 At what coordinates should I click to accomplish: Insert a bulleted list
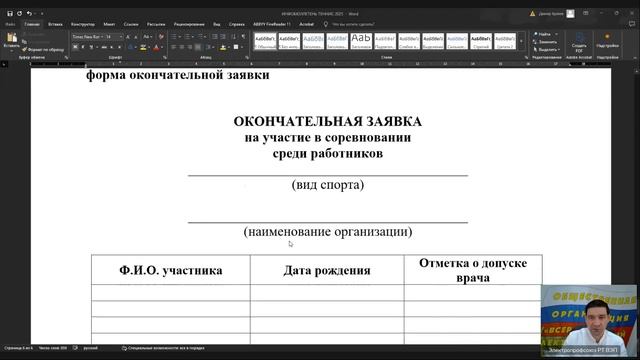(x=174, y=37)
